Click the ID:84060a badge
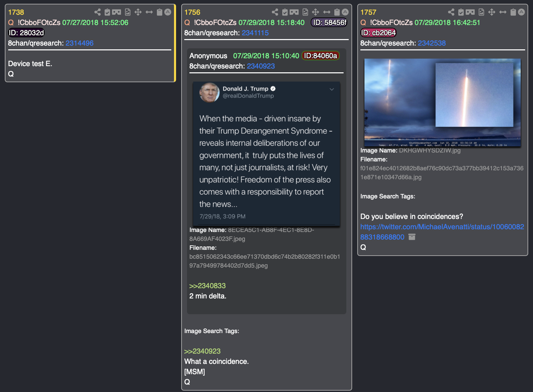 [321, 56]
